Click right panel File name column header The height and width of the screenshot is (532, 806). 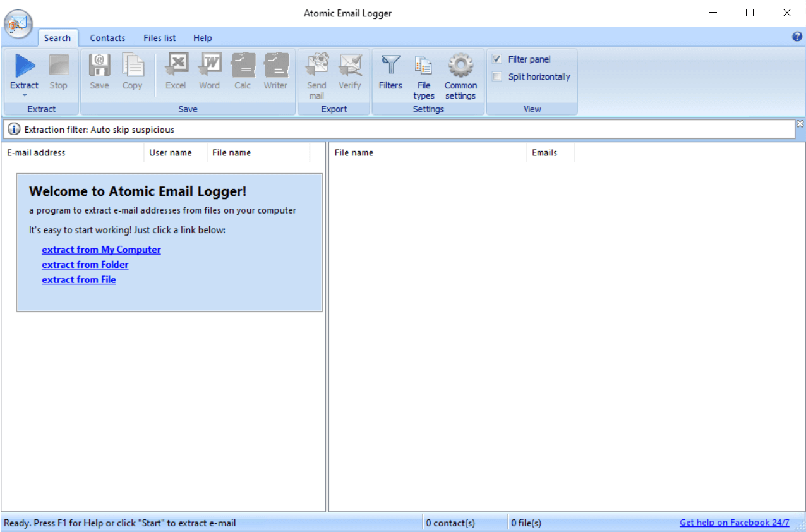click(x=428, y=153)
